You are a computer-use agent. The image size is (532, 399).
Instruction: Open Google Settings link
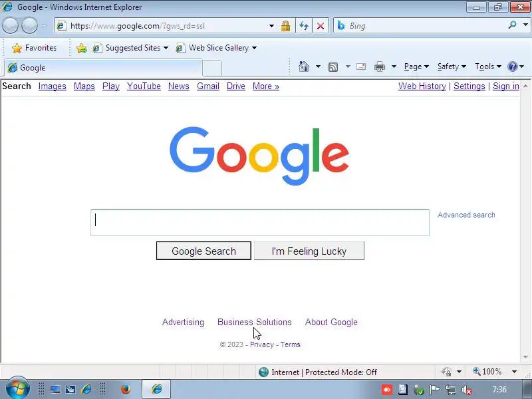(469, 86)
